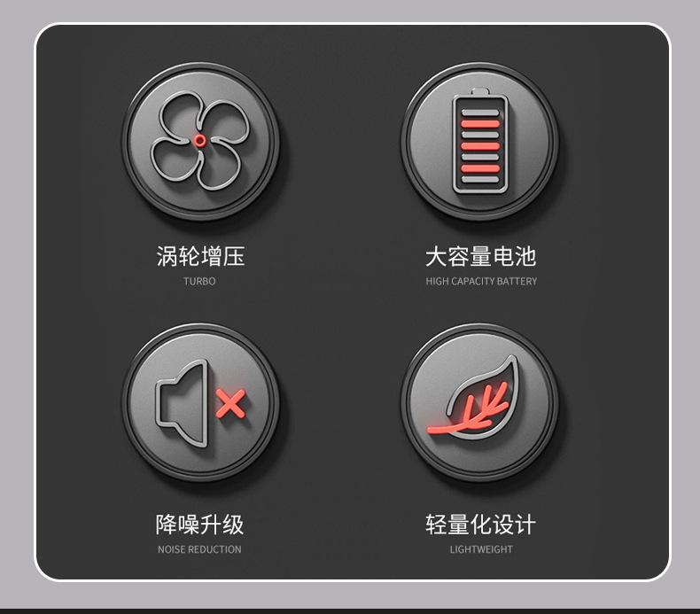
Task: Click the battery terminal cap on top
Action: pyautogui.click(x=480, y=92)
